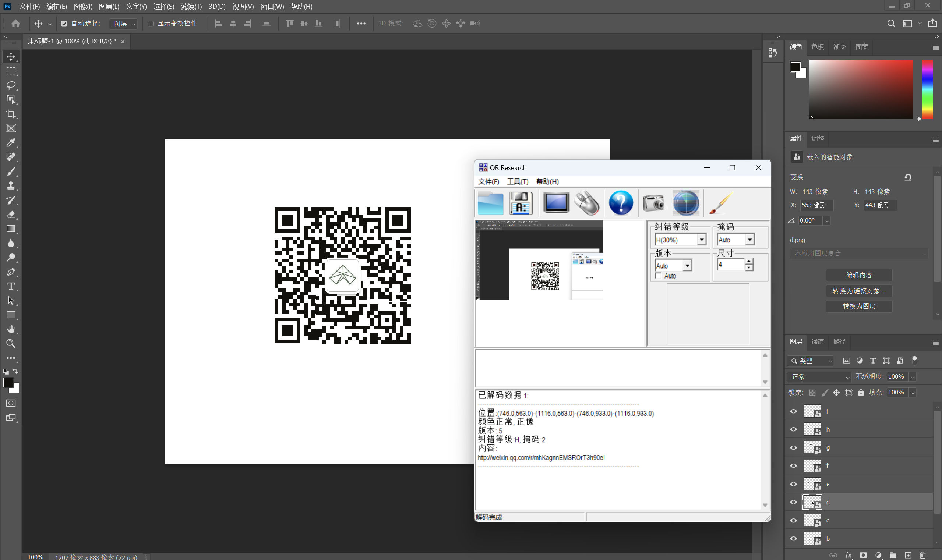Select the Crop tool
Screen dimensions: 942x560
click(11, 114)
